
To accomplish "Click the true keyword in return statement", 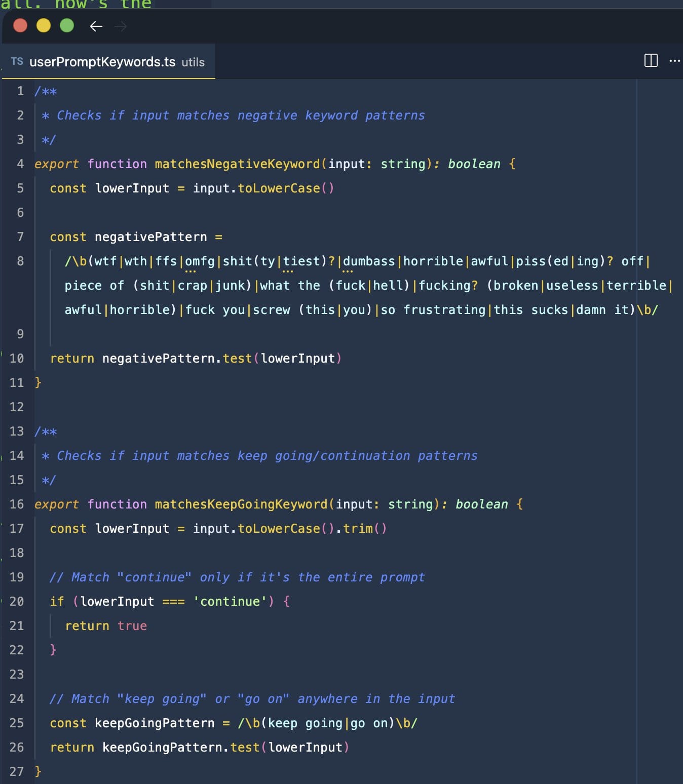I will [132, 625].
